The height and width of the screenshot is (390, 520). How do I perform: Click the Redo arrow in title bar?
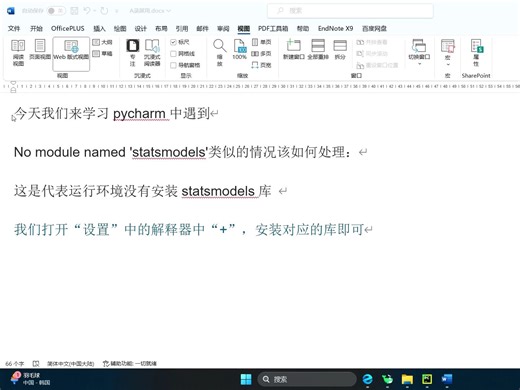(x=104, y=11)
